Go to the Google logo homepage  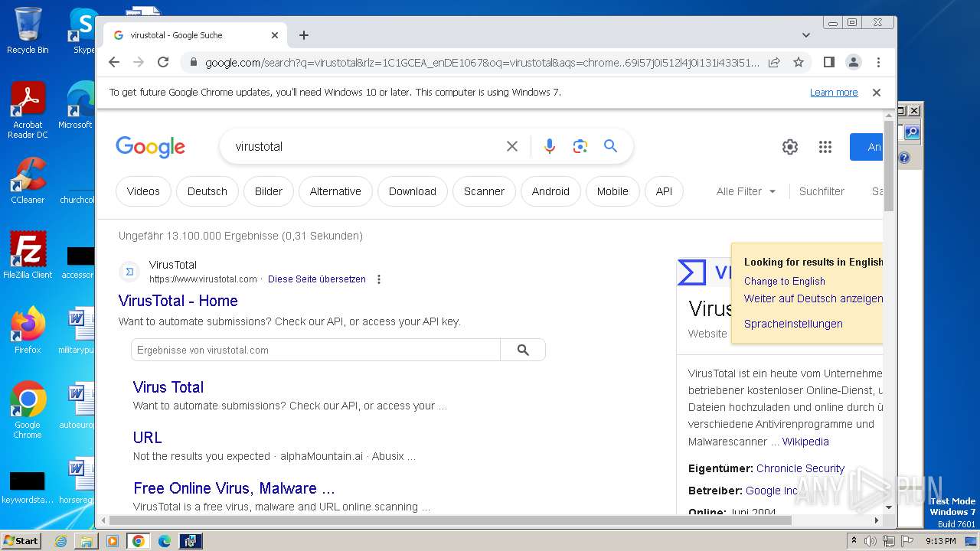coord(151,146)
